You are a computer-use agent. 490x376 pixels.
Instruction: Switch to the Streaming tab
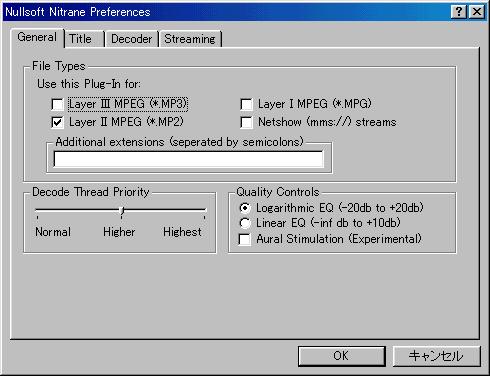[190, 39]
